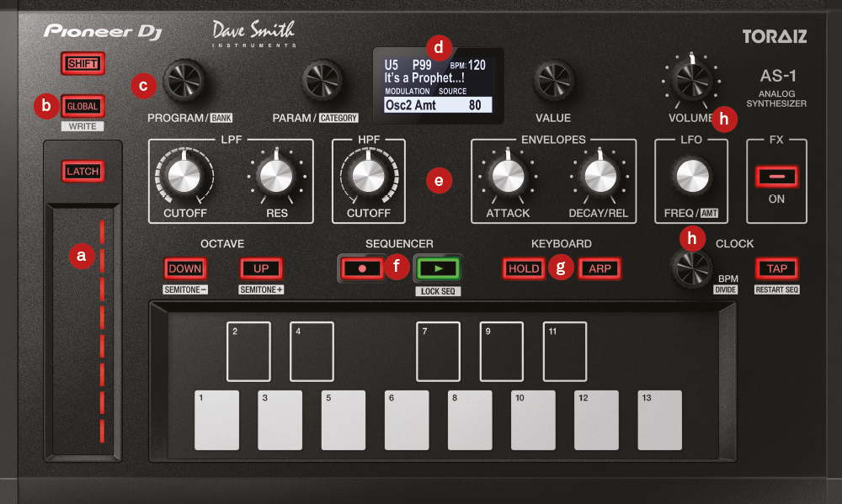The height and width of the screenshot is (504, 842).
Task: Toggle the LATCH function
Action: [82, 172]
